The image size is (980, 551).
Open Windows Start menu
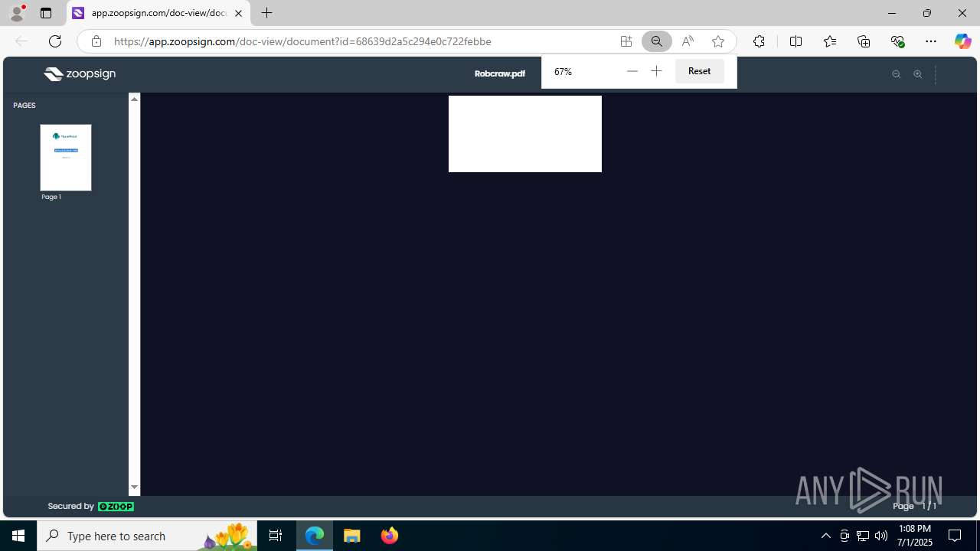[x=18, y=536]
